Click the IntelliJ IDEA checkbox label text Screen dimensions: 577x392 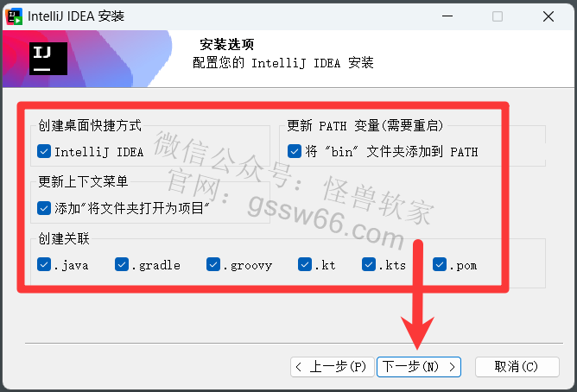coord(98,152)
